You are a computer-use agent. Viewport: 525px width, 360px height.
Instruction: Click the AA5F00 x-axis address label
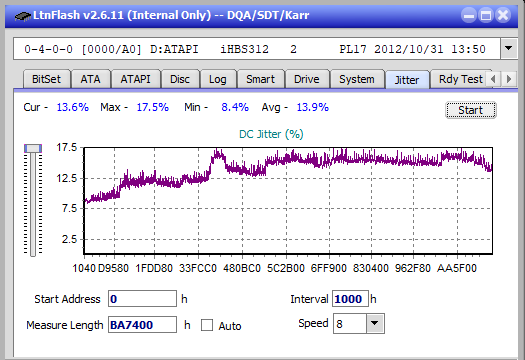457,268
